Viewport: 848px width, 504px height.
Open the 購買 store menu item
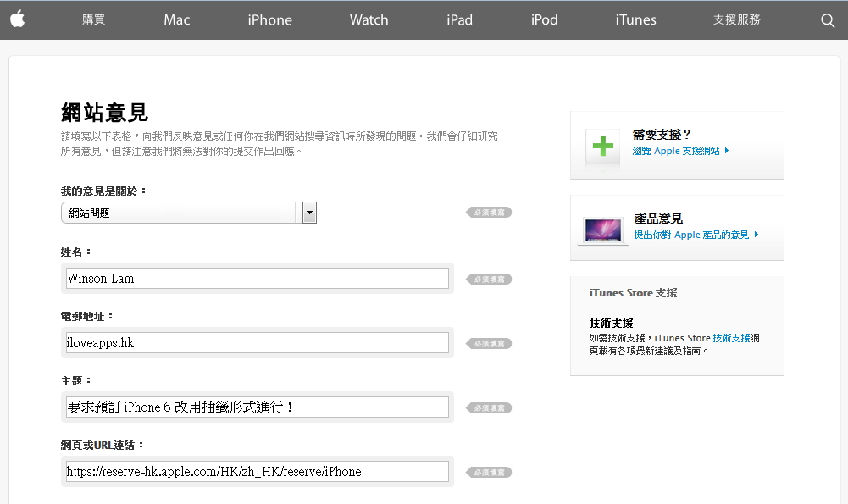[x=93, y=20]
